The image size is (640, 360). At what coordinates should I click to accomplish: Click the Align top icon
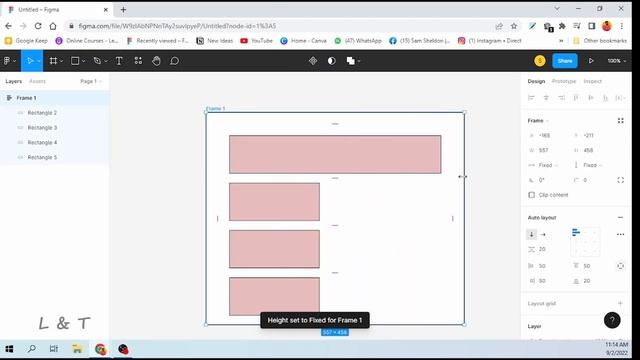point(576,98)
